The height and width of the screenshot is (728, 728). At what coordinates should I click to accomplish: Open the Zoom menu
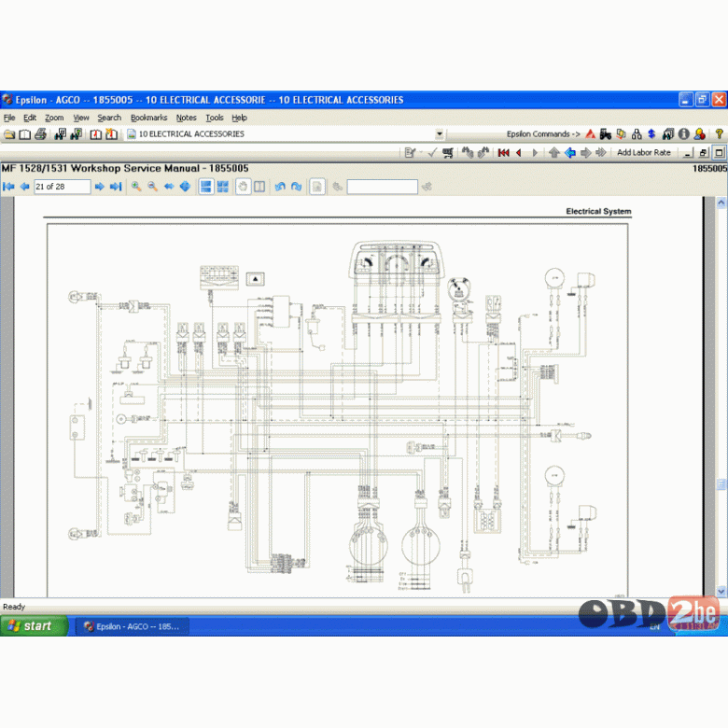click(x=54, y=118)
